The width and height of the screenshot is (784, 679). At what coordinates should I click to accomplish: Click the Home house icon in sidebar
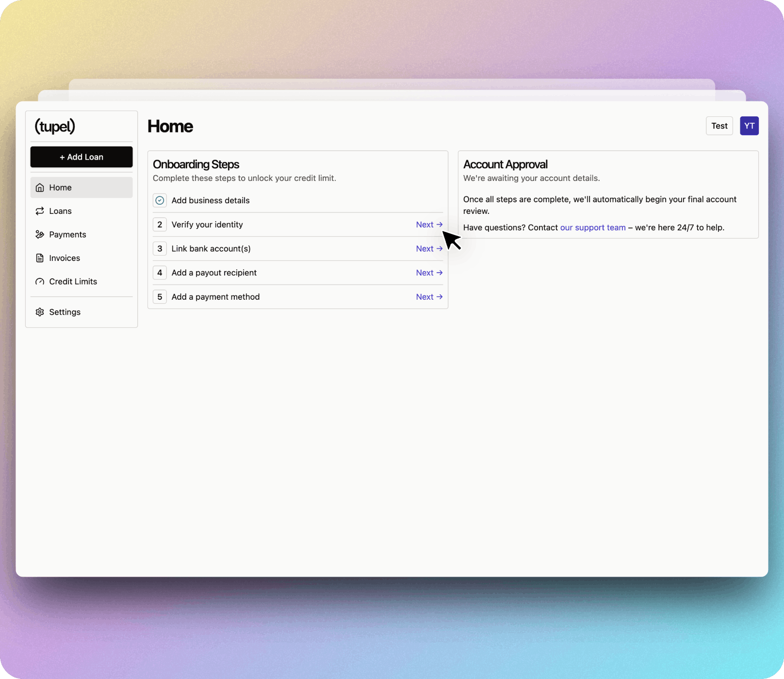click(40, 188)
